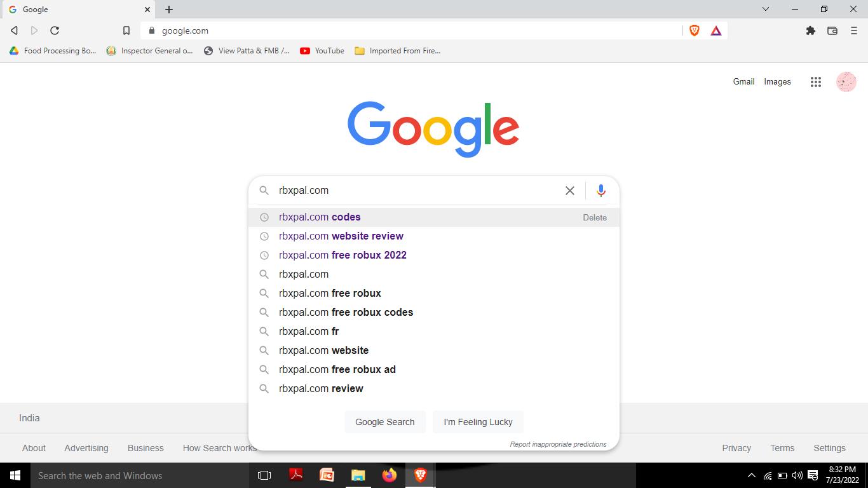Select the plain rbxpal.com suggestion
The height and width of the screenshot is (488, 868).
point(434,274)
